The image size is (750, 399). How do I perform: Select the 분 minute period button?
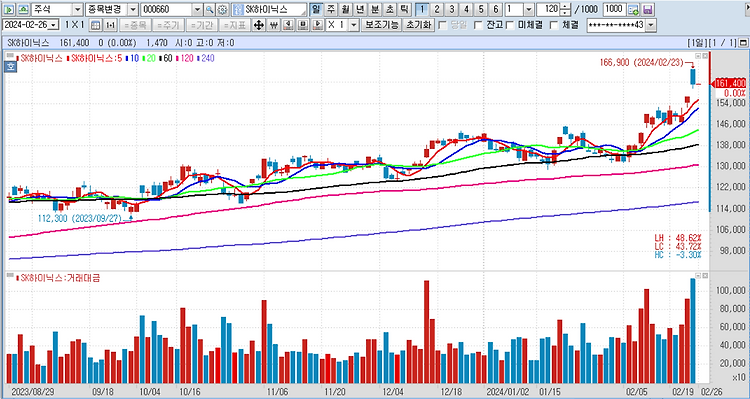pos(375,9)
